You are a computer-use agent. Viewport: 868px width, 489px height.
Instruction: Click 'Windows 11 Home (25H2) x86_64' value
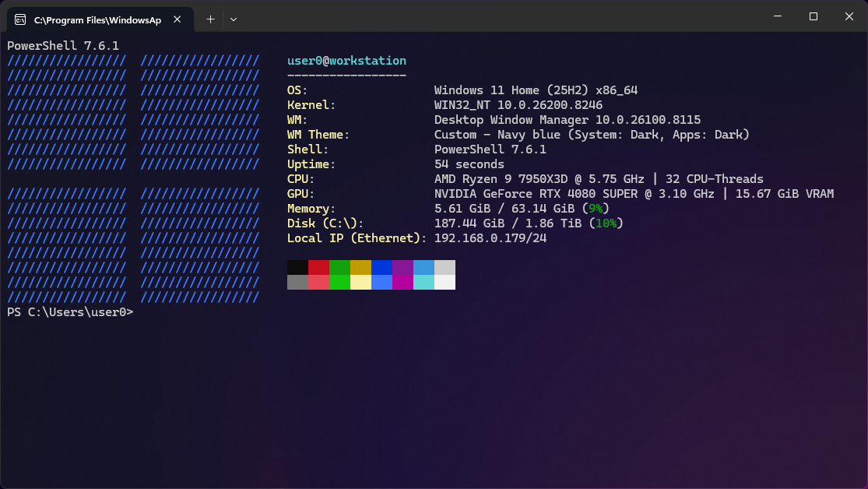[x=536, y=90]
